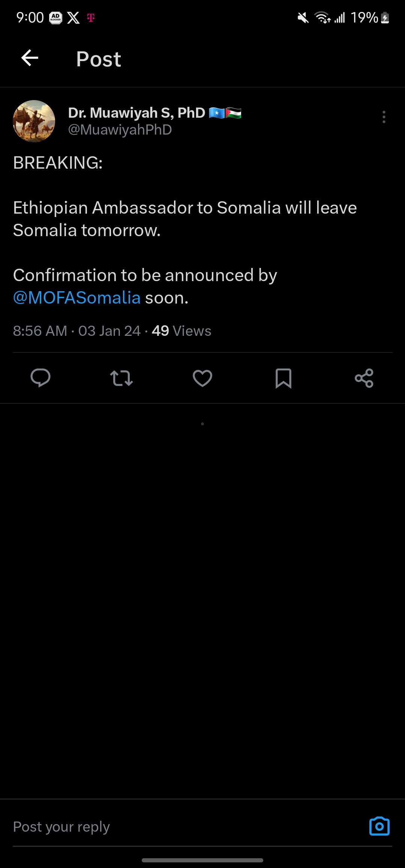This screenshot has width=405, height=868.
Task: Open Dr. Muawiyah S, PhD profile name
Action: 137,112
